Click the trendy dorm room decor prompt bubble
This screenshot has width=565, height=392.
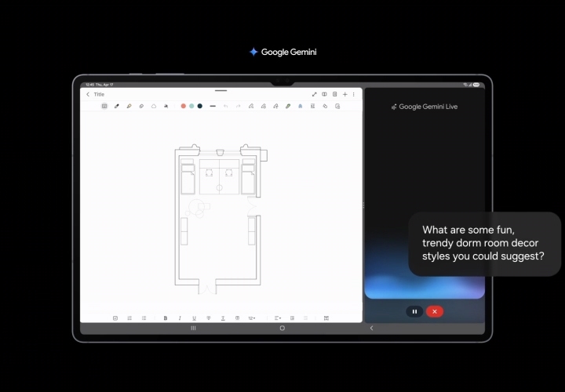coord(485,244)
